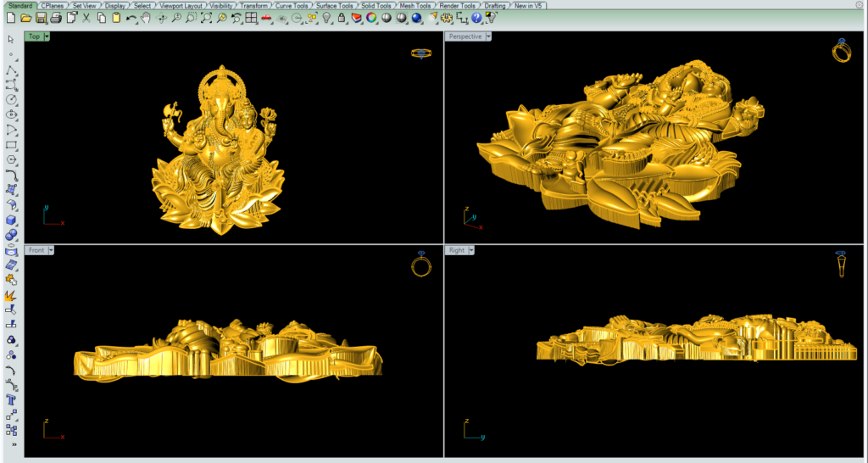
Task: Select the Rotate View tool
Action: pos(162,19)
